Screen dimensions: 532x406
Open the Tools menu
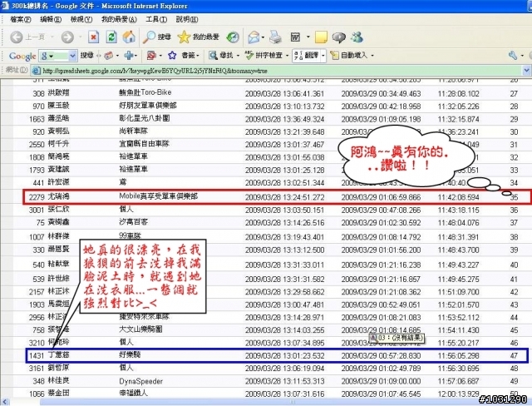click(156, 19)
